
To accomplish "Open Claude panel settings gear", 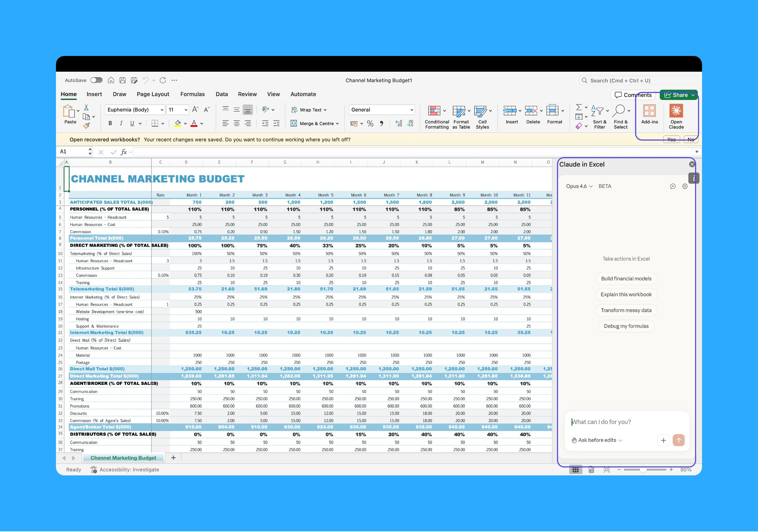I will click(x=685, y=186).
